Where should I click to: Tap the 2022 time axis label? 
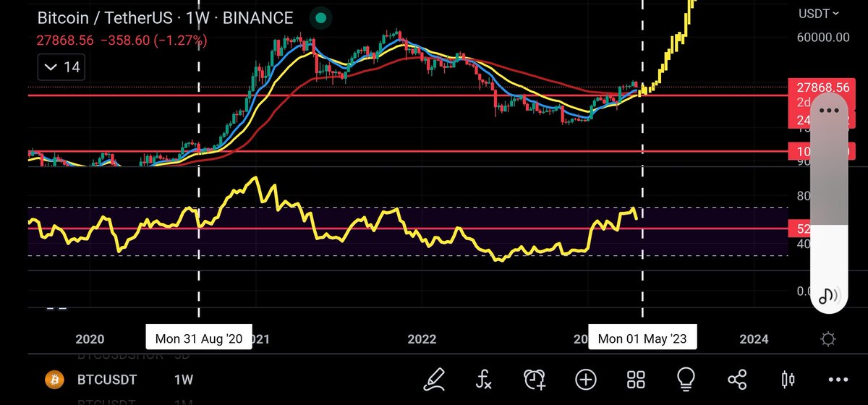[x=422, y=339]
